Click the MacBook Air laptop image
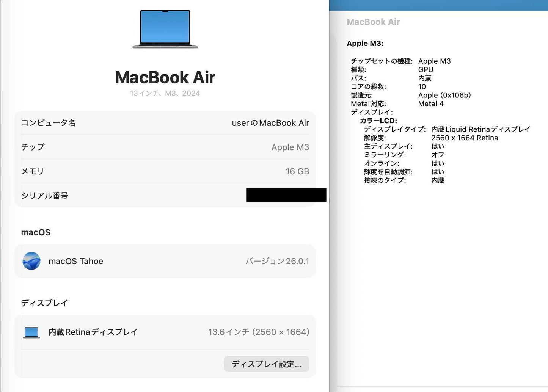 coord(165,28)
